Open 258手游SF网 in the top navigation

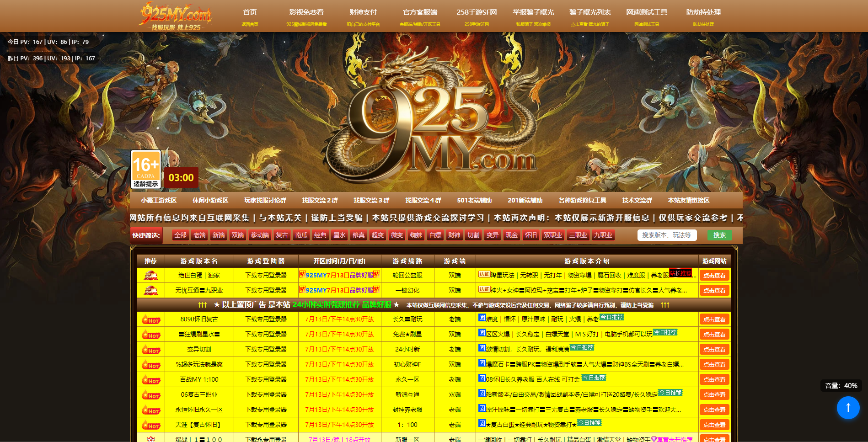[x=477, y=12]
